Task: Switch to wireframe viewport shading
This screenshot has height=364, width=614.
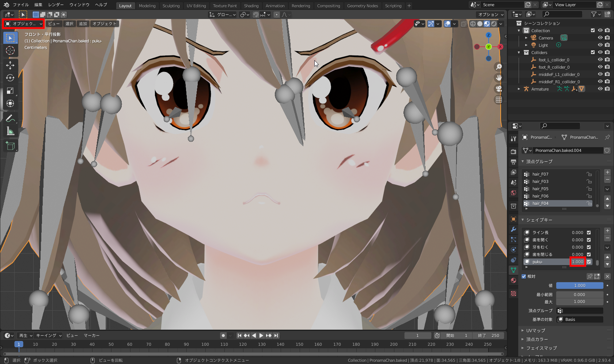Action: point(473,24)
